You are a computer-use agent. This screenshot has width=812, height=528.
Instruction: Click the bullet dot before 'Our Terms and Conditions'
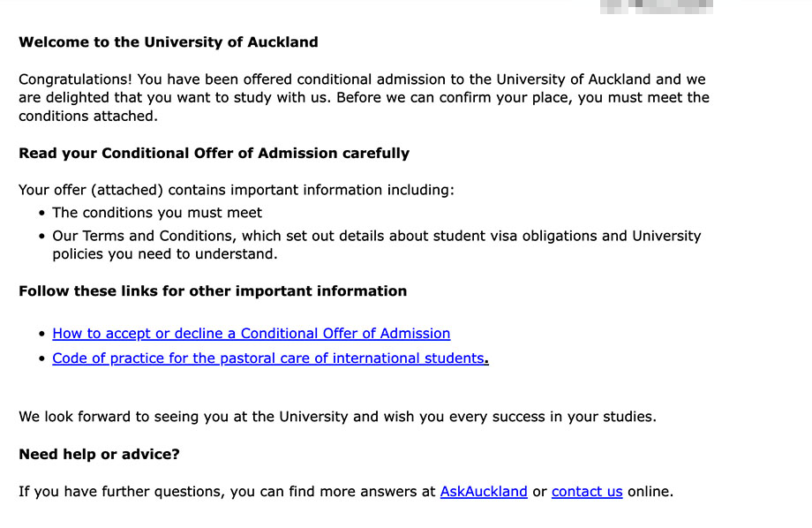[42, 237]
